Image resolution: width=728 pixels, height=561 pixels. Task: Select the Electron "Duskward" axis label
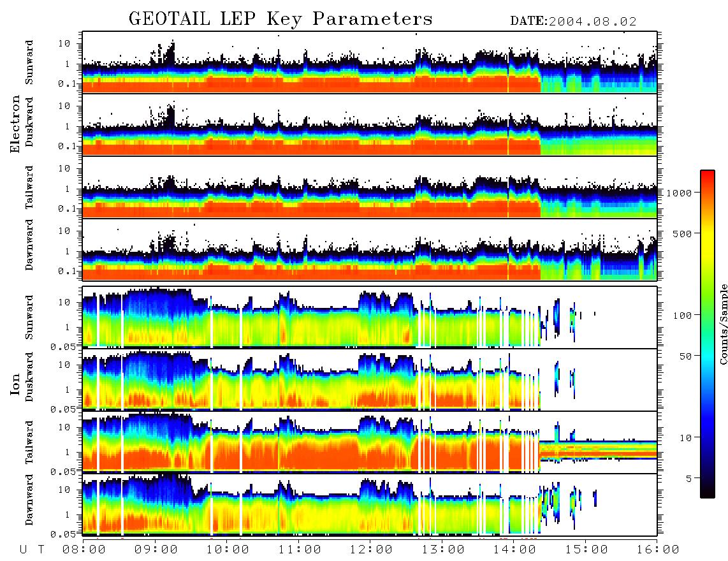tap(29, 122)
